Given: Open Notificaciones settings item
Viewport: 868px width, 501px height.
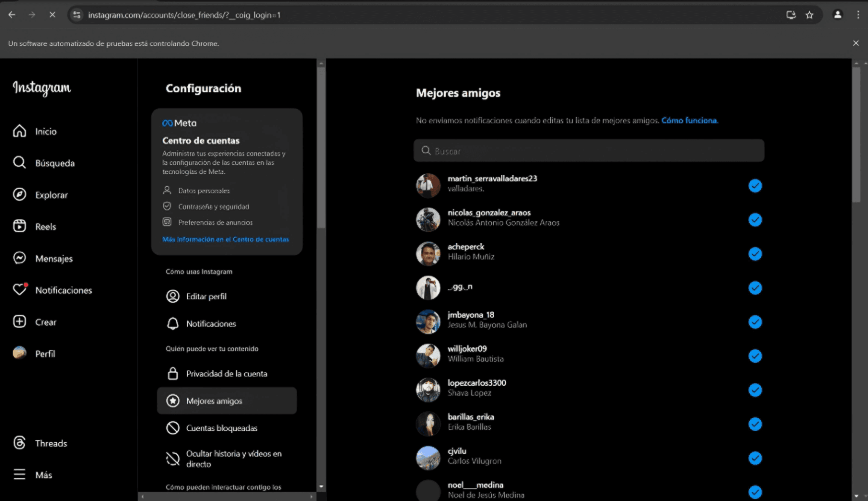Looking at the screenshot, I should [227, 323].
